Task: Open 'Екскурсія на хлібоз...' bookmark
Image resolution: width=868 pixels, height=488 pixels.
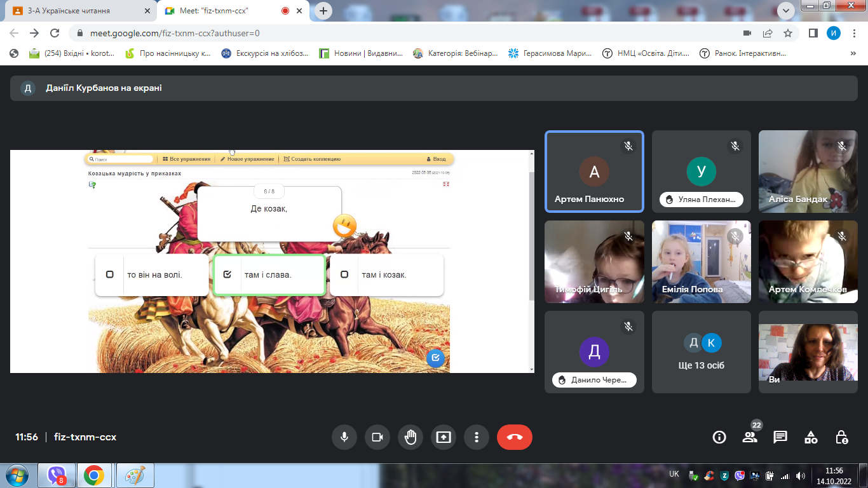Action: pyautogui.click(x=266, y=53)
